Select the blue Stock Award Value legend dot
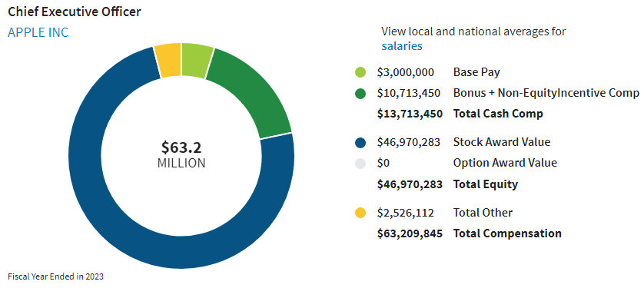The height and width of the screenshot is (288, 644). pyautogui.click(x=360, y=142)
